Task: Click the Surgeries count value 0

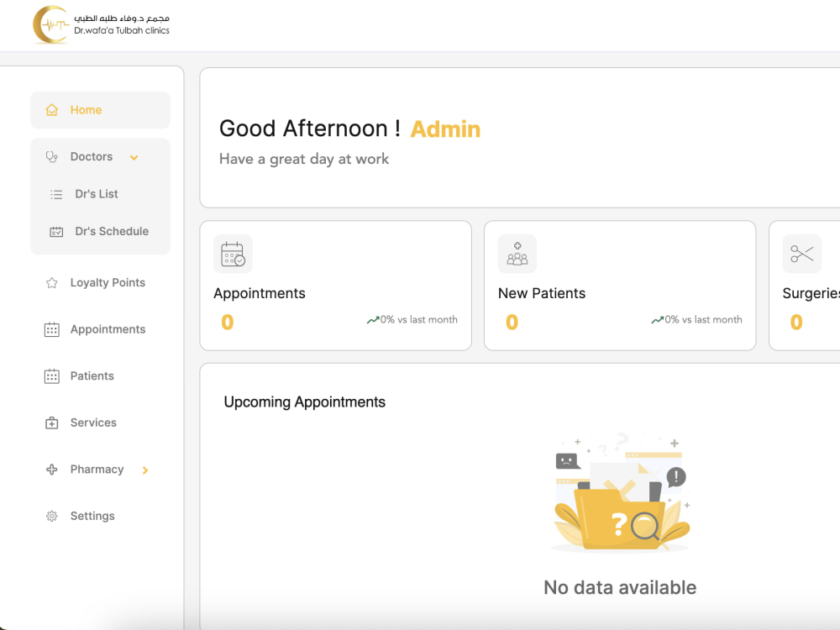Action: 796,322
